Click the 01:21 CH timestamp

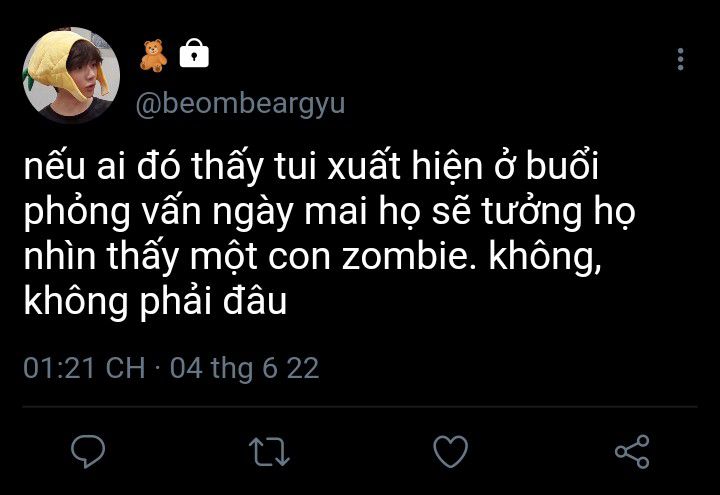(x=84, y=368)
